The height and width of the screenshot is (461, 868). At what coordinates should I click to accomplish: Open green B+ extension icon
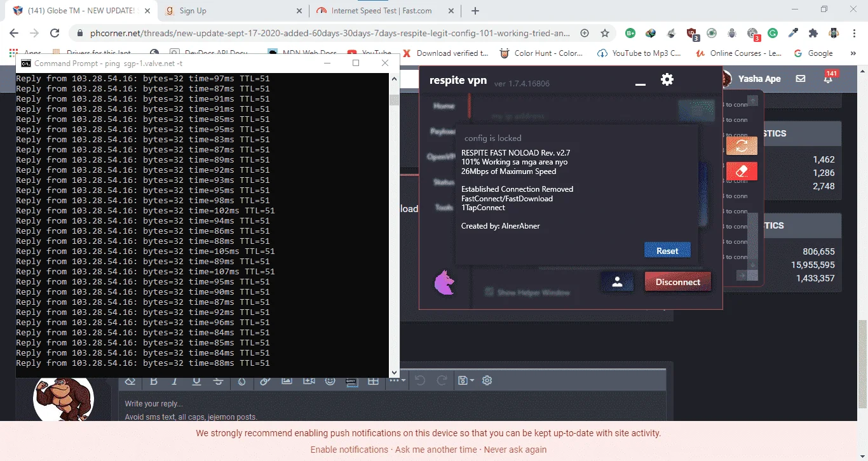point(630,33)
